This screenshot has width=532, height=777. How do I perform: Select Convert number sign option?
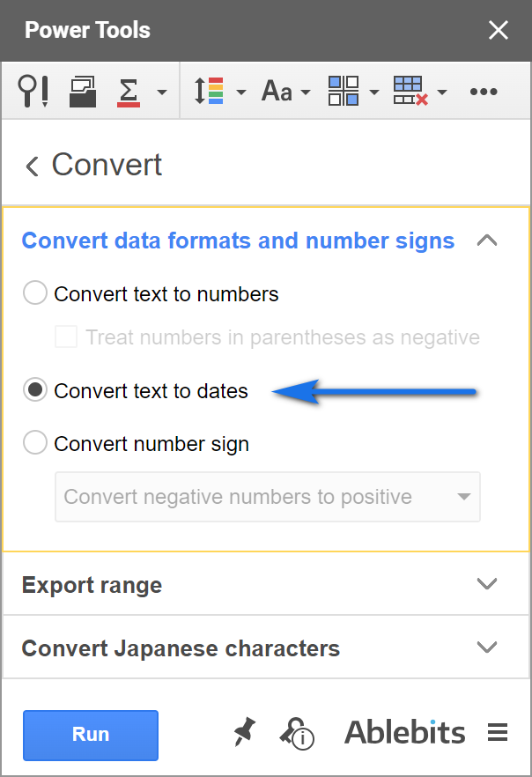click(x=35, y=443)
